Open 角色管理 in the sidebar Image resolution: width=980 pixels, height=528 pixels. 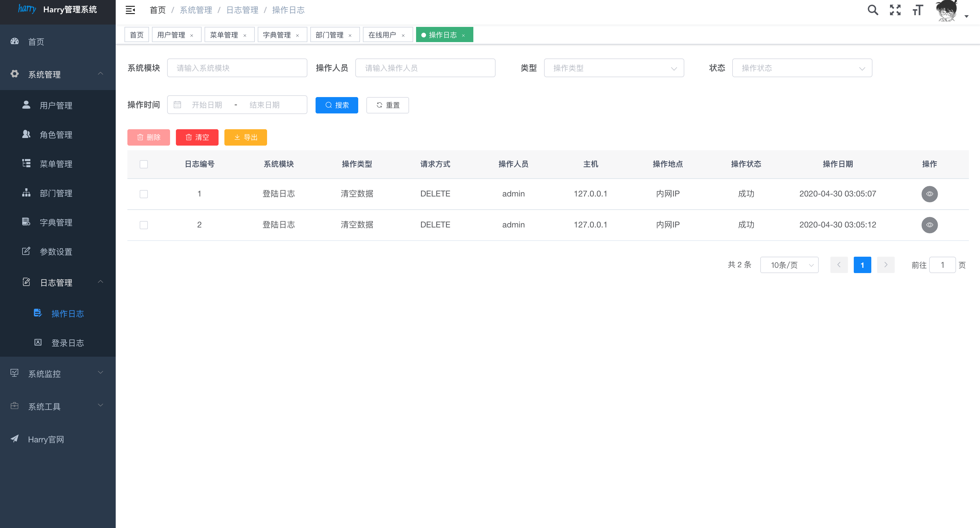coord(56,134)
